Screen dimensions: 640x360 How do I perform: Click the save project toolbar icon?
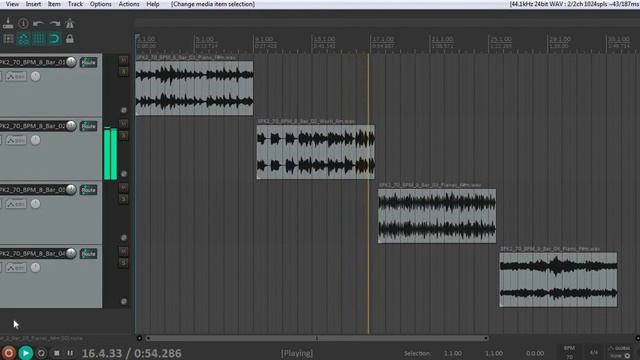click(x=8, y=24)
